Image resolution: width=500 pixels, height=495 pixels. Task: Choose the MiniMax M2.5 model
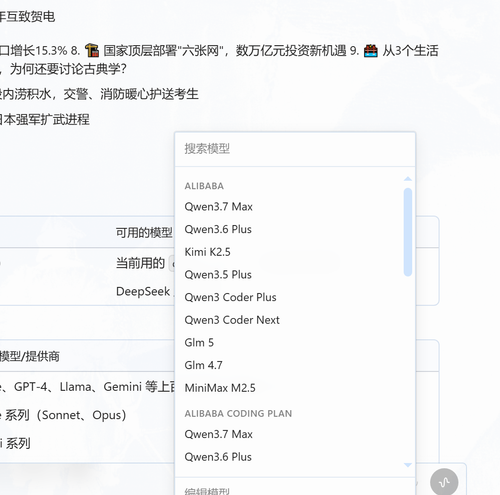pyautogui.click(x=220, y=388)
